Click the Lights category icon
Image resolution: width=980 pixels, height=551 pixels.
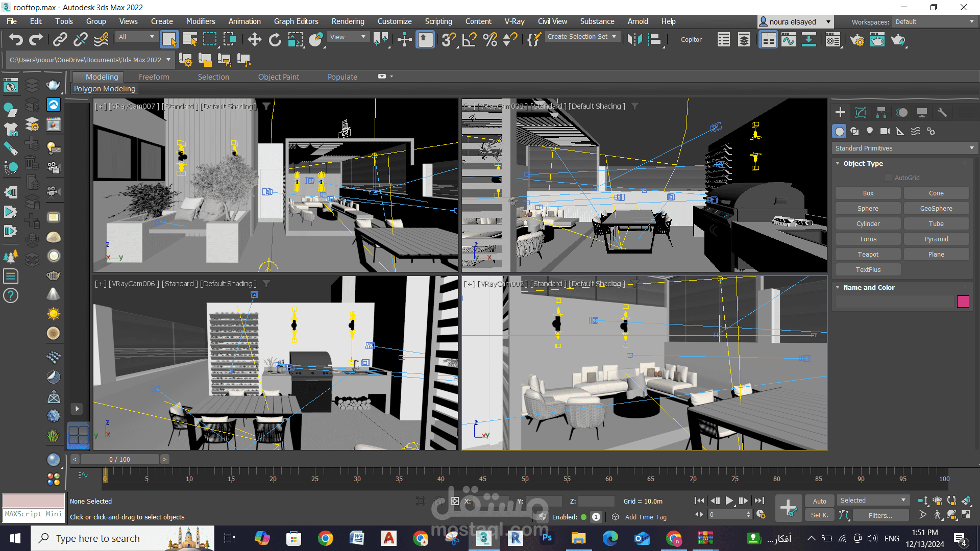[x=870, y=132]
